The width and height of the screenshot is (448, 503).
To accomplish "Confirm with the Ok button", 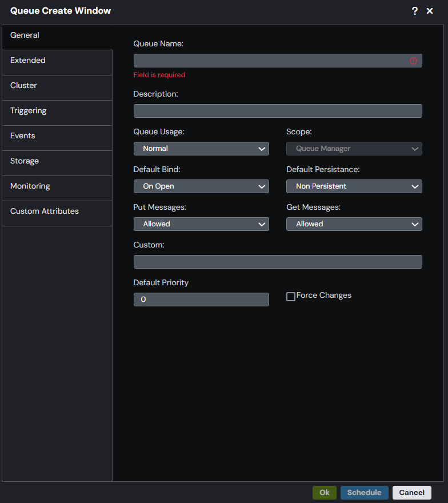I will click(325, 492).
